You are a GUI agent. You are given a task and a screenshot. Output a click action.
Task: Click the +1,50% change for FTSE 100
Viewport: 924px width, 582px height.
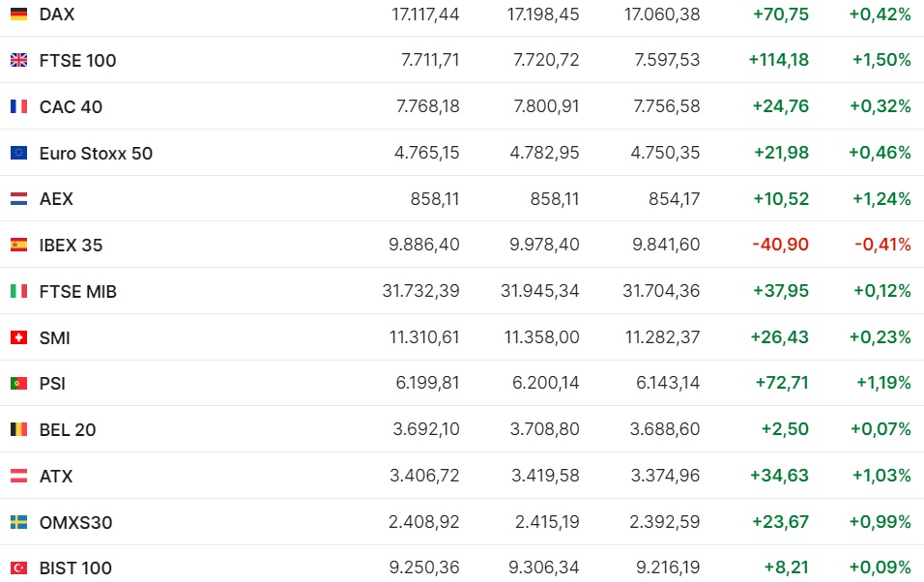tap(881, 60)
